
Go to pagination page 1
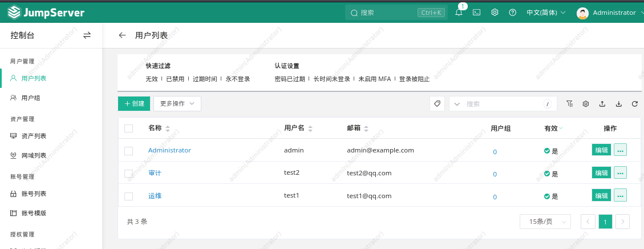(x=605, y=222)
